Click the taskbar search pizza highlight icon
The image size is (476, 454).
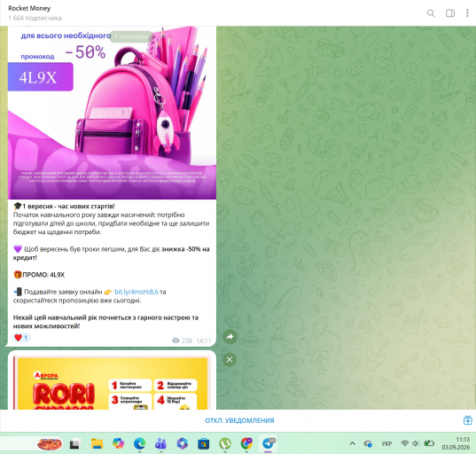50,443
